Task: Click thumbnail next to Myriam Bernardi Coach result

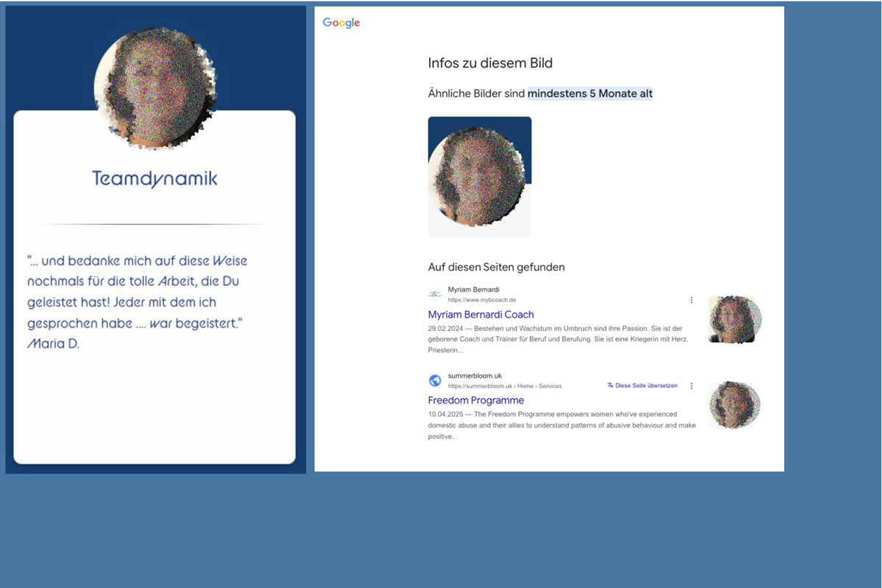Action: click(734, 320)
